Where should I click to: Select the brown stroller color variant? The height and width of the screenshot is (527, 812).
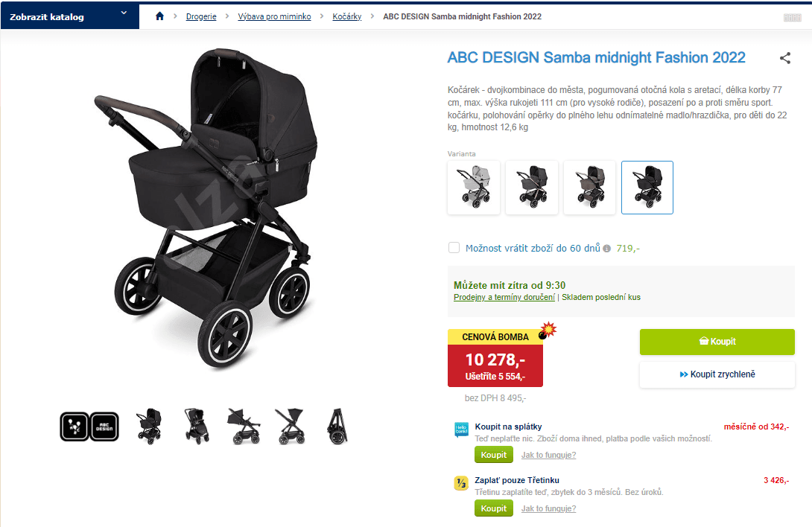[589, 188]
